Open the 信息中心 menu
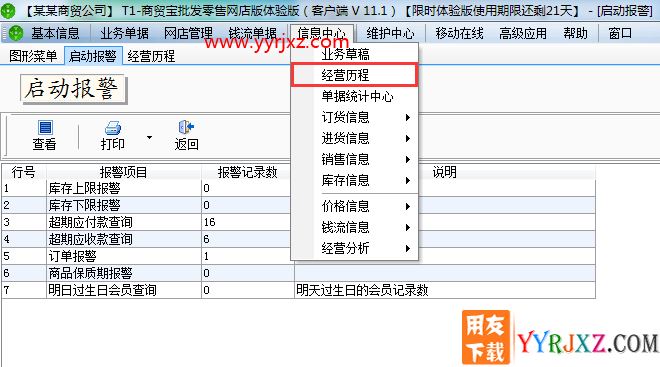 (322, 33)
